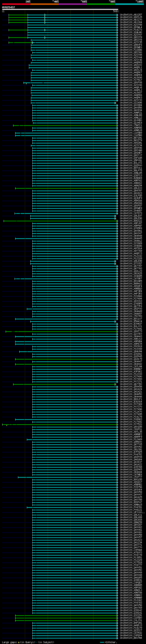Select hit label UniRef100_P04783
146x644 pixels.
click(131, 603)
